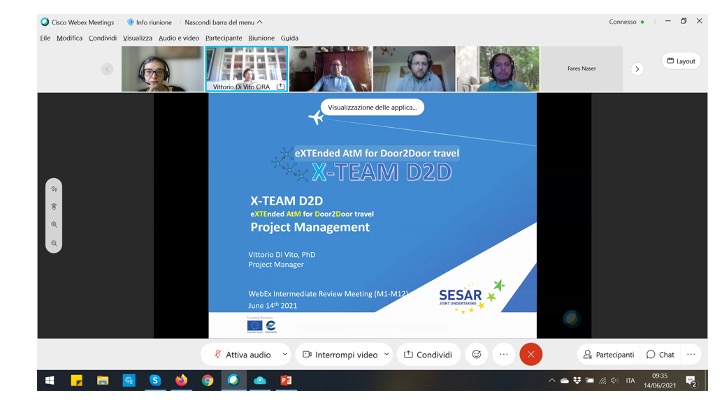
Task: Toggle the Chat panel
Action: pos(660,354)
